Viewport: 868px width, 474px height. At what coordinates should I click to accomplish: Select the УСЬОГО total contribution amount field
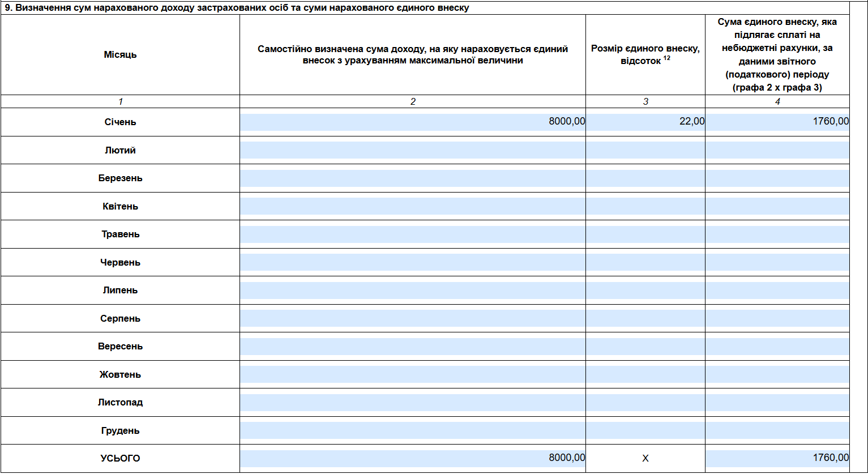click(777, 458)
